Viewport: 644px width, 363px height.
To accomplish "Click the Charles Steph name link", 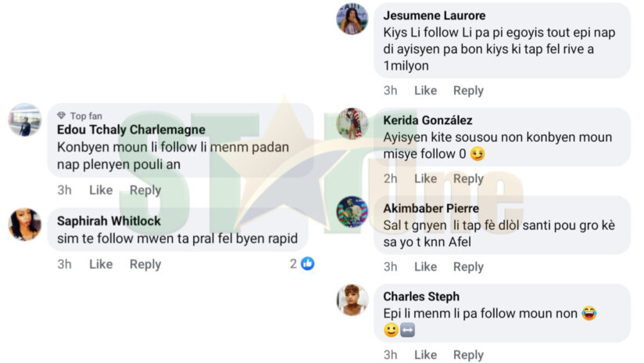I will (x=421, y=297).
